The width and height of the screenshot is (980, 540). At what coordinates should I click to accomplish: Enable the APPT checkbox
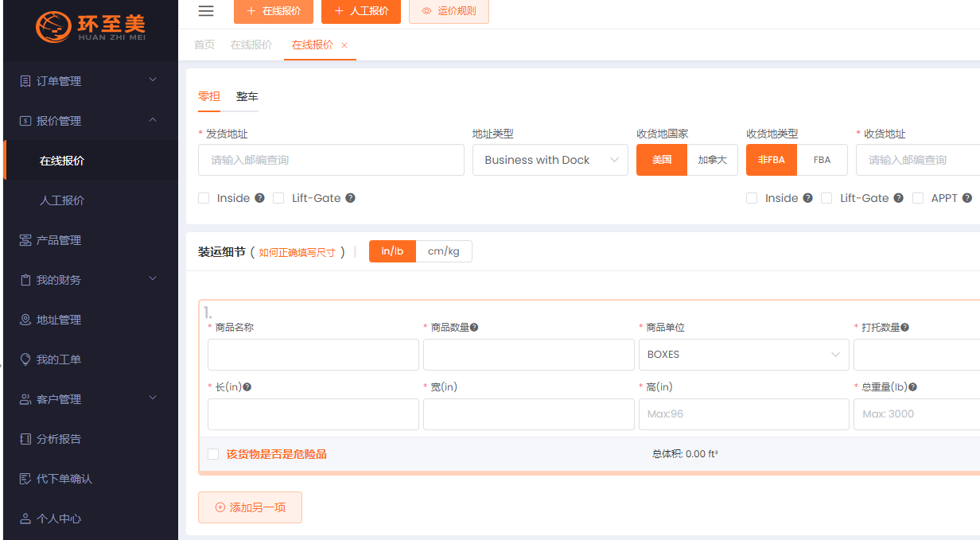[918, 198]
